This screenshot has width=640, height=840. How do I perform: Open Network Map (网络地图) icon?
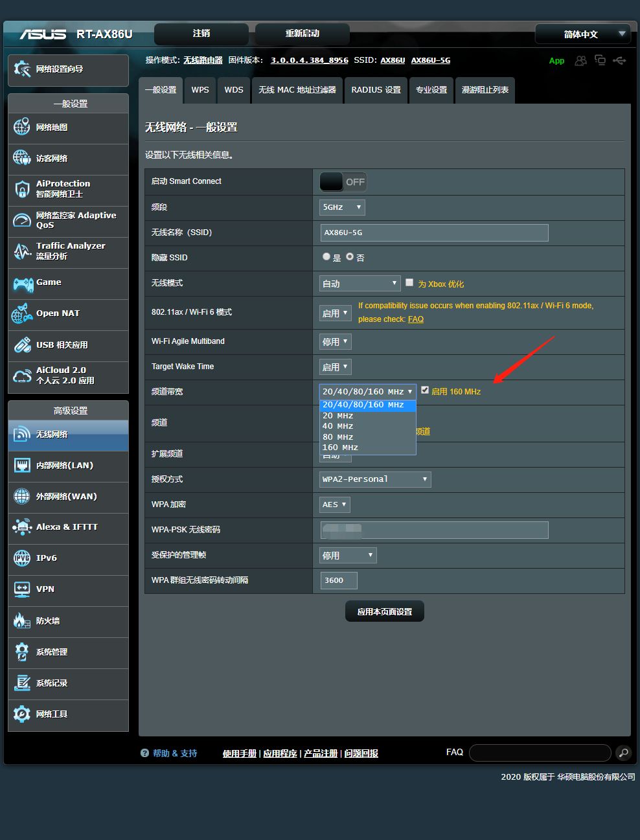tap(22, 127)
